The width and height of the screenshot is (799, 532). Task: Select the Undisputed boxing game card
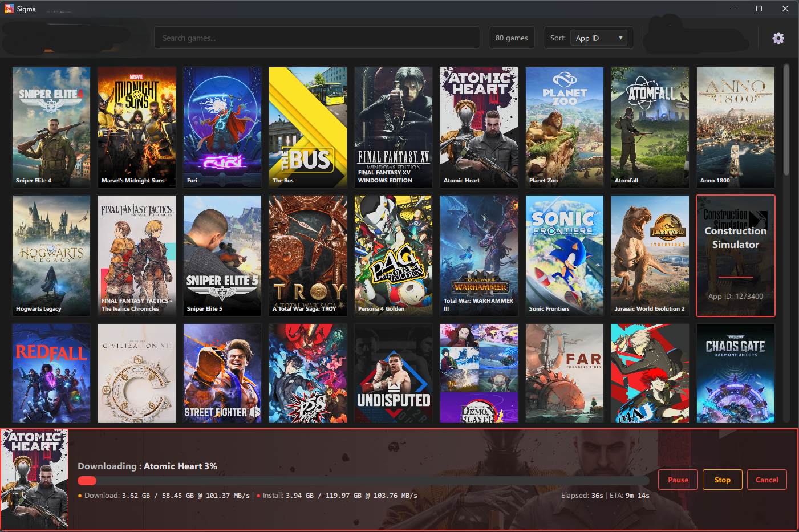(x=394, y=373)
